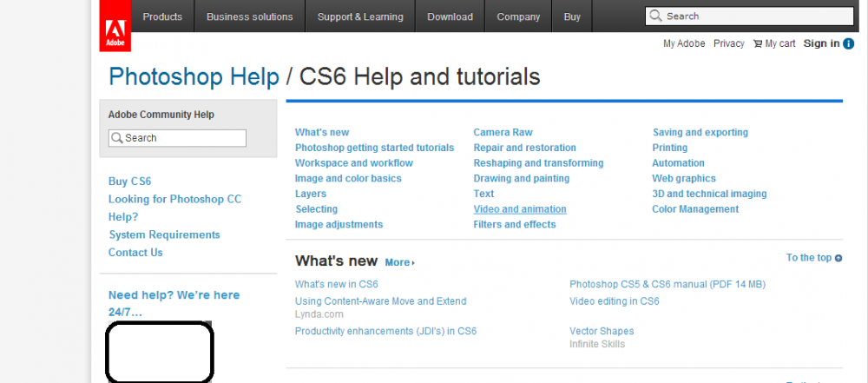Click the System Requirements sidebar link
This screenshot has width=868, height=383.
coord(164,234)
